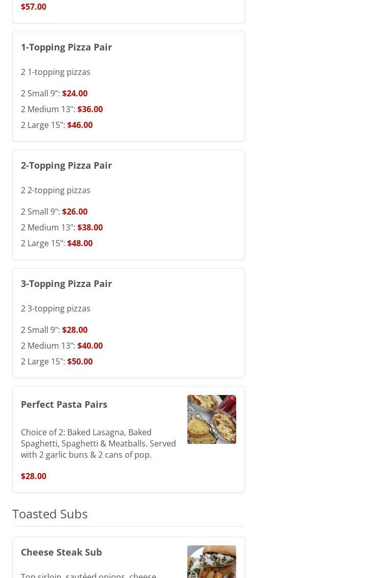The width and height of the screenshot is (392, 578).
Task: Pick the $46.00 large 1-topping pair price
Action: coord(80,125)
